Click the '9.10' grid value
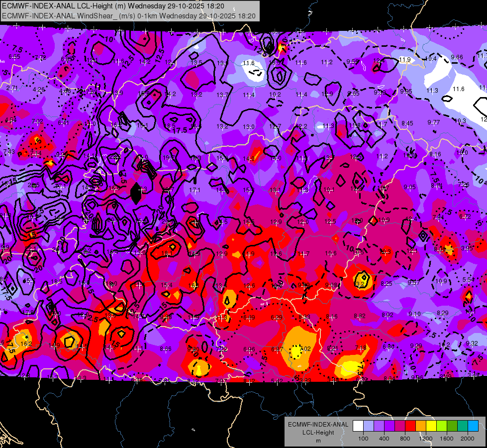 point(415,314)
